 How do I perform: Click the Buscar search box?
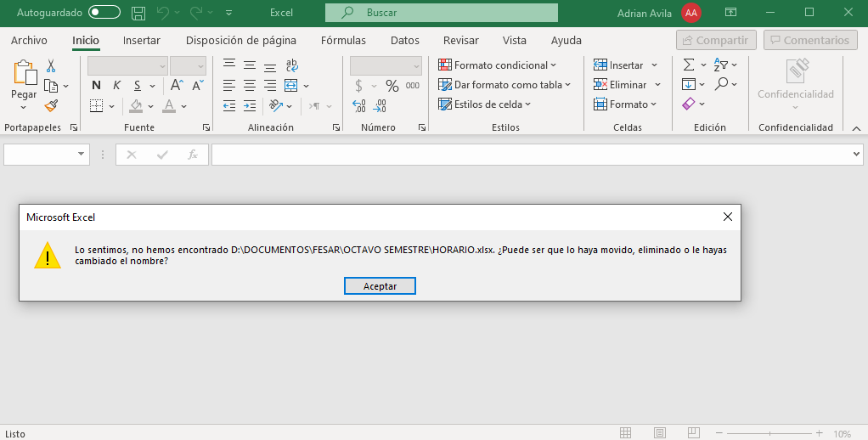441,12
